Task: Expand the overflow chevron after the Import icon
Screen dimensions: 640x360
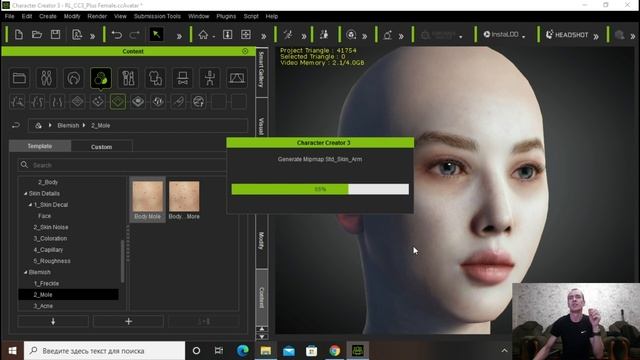Action: point(93,36)
